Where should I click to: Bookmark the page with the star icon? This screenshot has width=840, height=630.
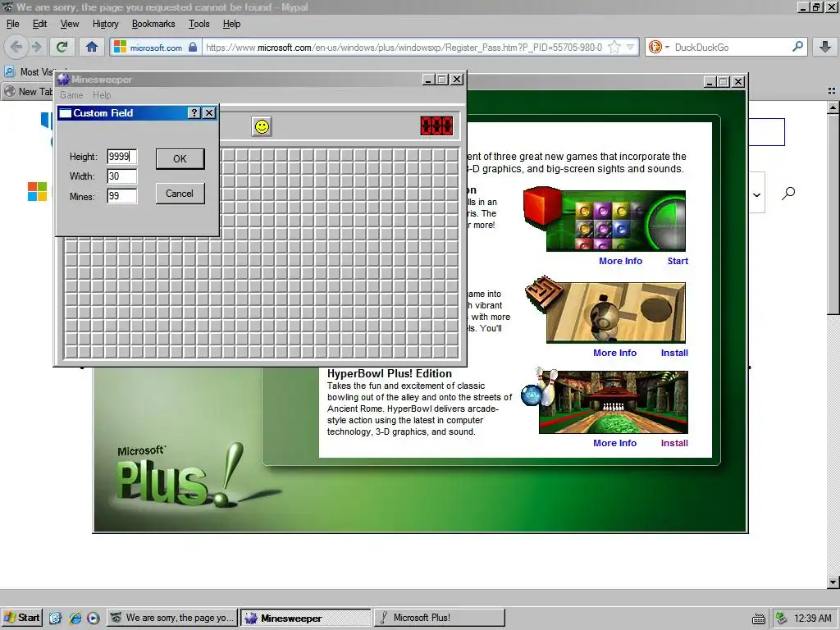click(x=614, y=47)
